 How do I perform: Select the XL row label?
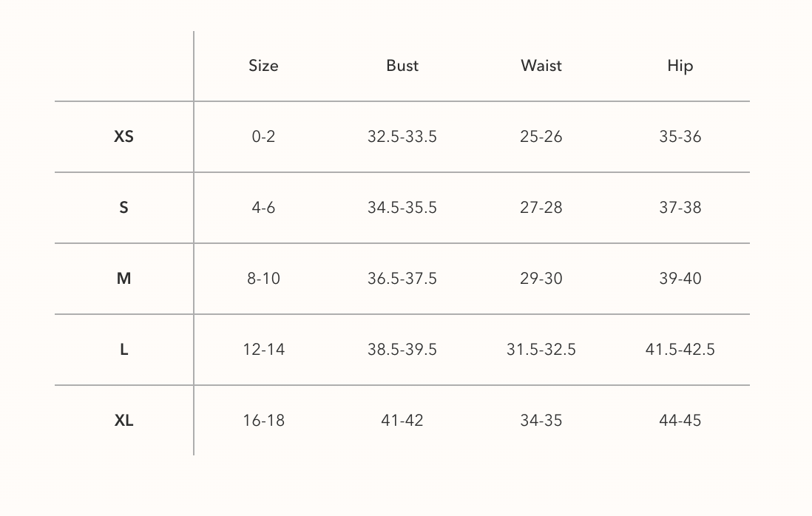(x=124, y=421)
